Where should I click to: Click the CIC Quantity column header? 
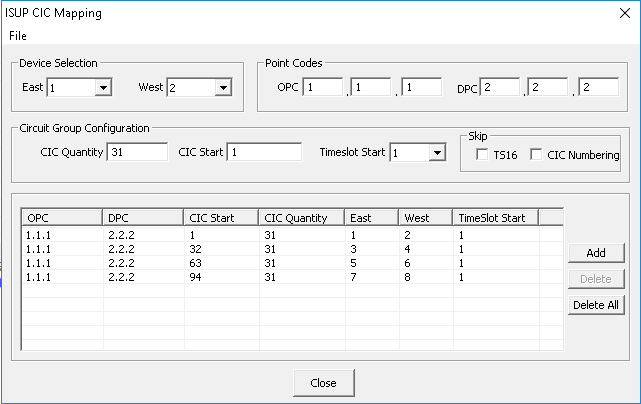(x=302, y=218)
